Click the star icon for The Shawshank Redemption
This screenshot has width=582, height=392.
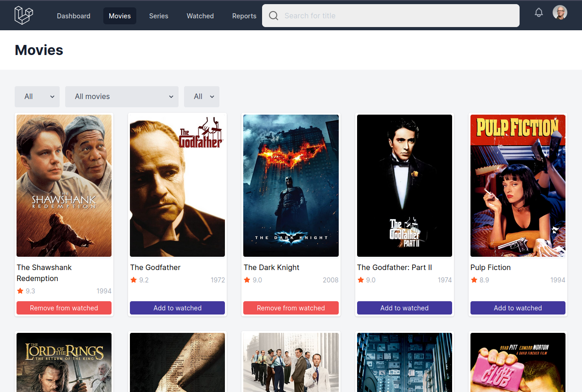tap(20, 291)
